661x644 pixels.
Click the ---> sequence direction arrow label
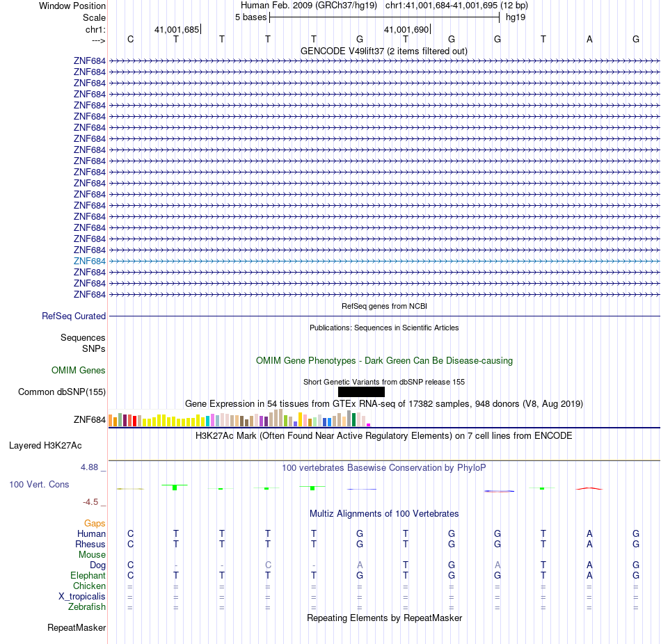(98, 40)
